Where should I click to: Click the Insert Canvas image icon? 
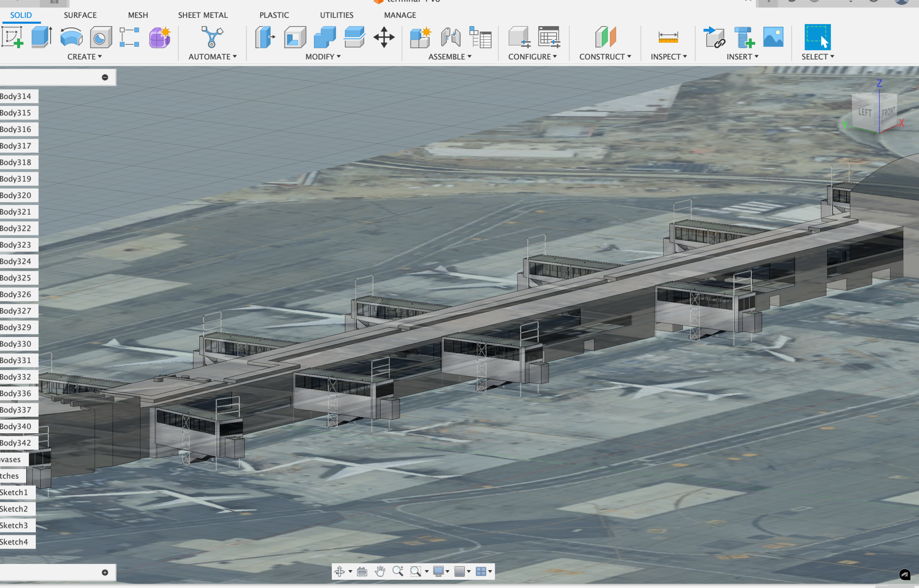(x=773, y=37)
